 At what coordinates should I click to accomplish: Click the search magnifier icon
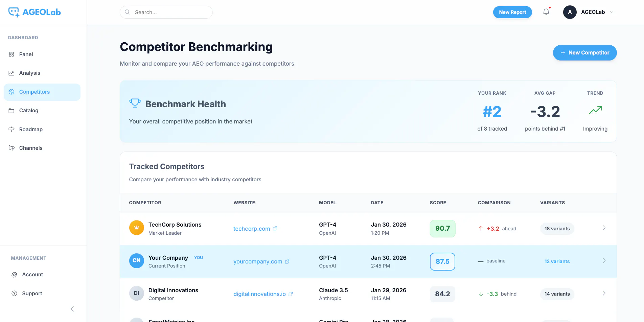128,12
